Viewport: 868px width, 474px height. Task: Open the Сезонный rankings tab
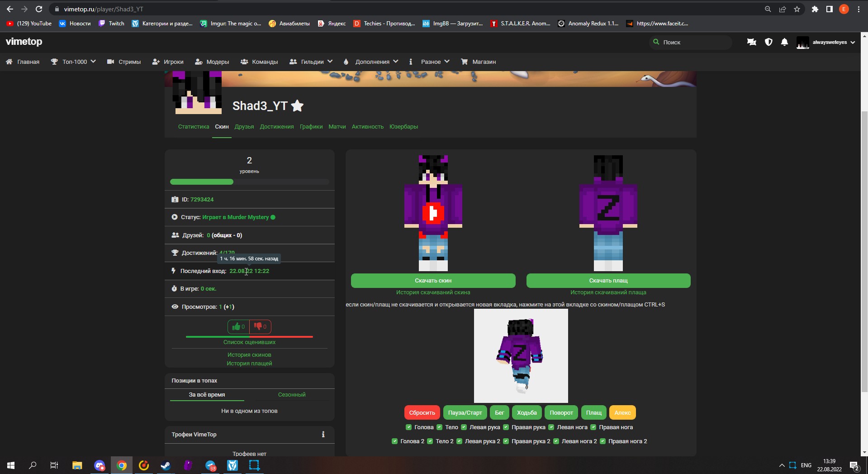click(291, 394)
